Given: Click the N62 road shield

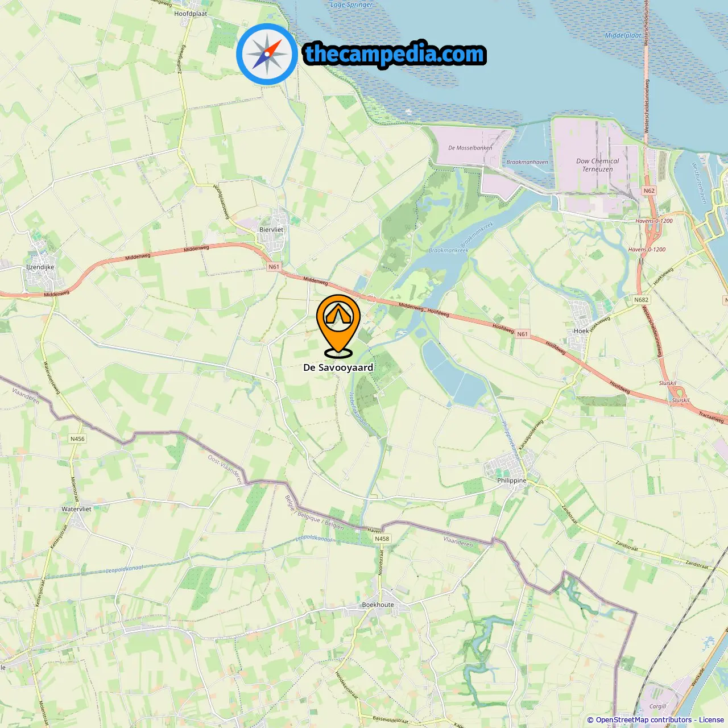Looking at the screenshot, I should pos(649,191).
